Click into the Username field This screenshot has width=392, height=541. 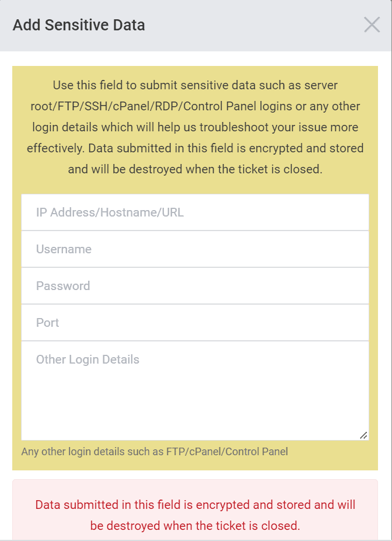(195, 249)
